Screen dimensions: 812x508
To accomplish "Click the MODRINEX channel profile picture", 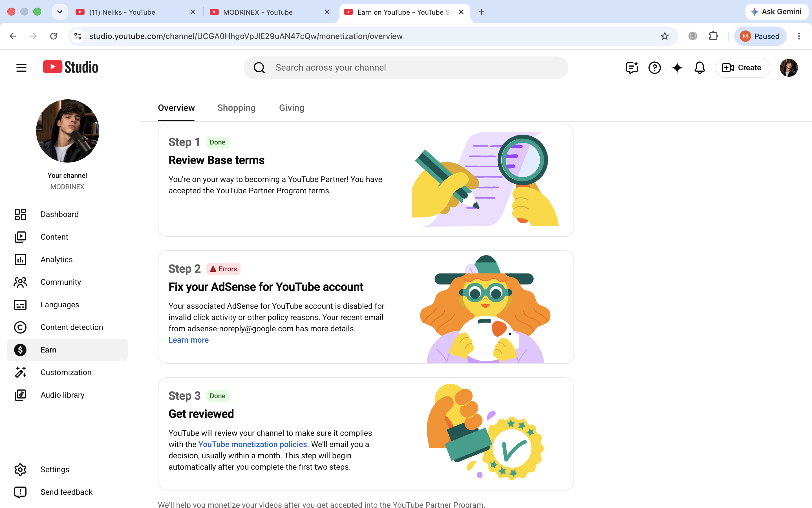I will coord(67,131).
